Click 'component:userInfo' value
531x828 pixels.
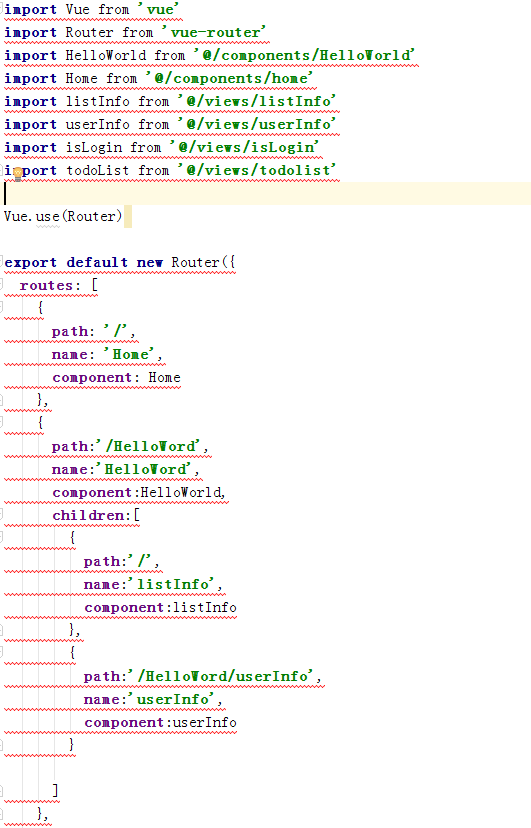click(x=204, y=722)
